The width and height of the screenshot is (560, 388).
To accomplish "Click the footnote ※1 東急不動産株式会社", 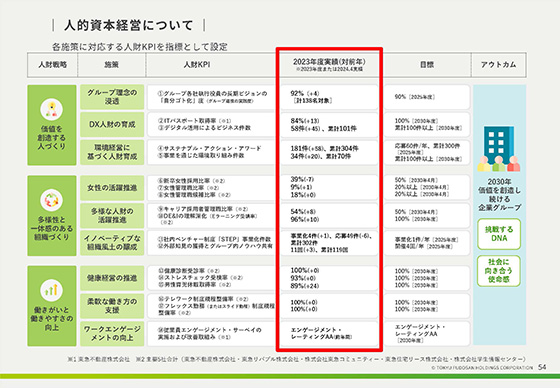I will (99, 359).
